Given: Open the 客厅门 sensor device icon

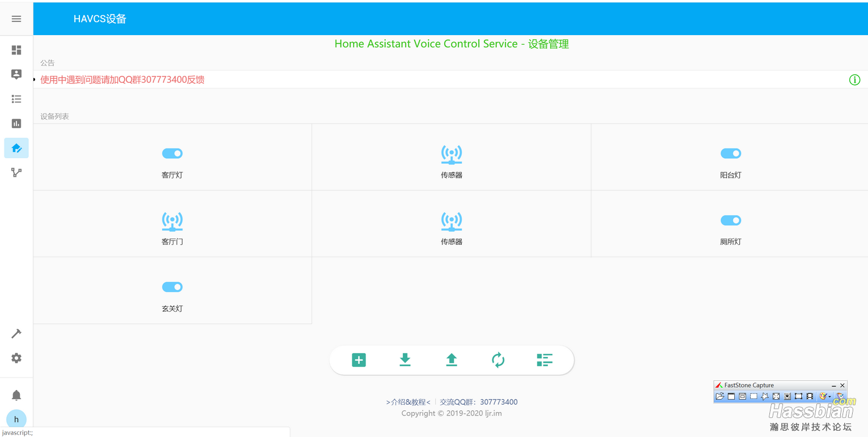Looking at the screenshot, I should (x=172, y=221).
